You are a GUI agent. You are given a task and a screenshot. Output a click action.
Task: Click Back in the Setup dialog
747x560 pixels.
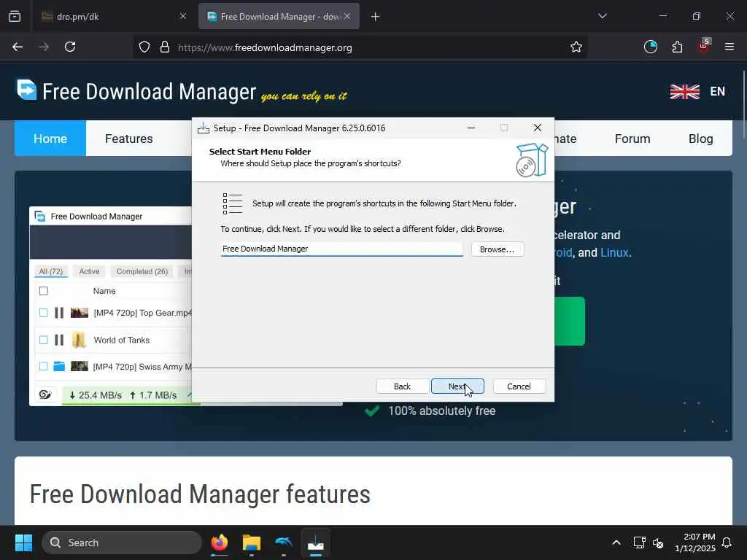point(402,386)
